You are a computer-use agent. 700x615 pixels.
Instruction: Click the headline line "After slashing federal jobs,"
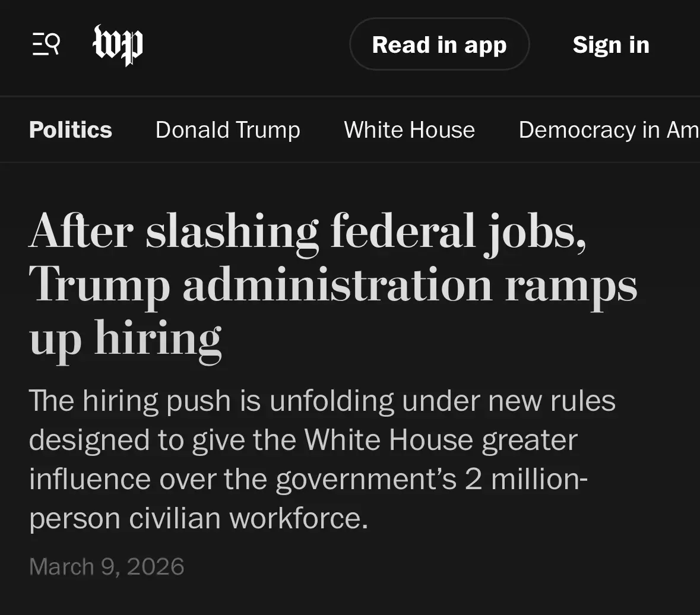point(308,231)
